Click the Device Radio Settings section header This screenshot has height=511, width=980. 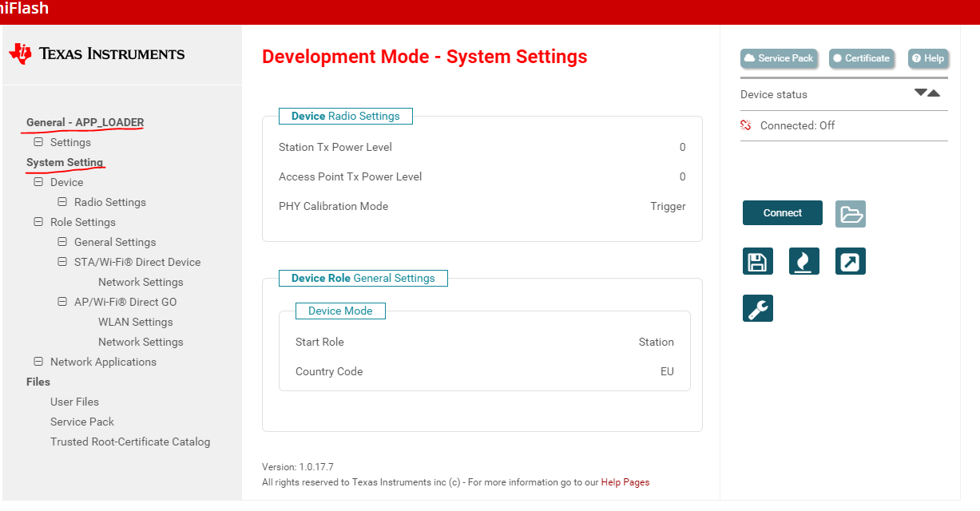coord(345,116)
